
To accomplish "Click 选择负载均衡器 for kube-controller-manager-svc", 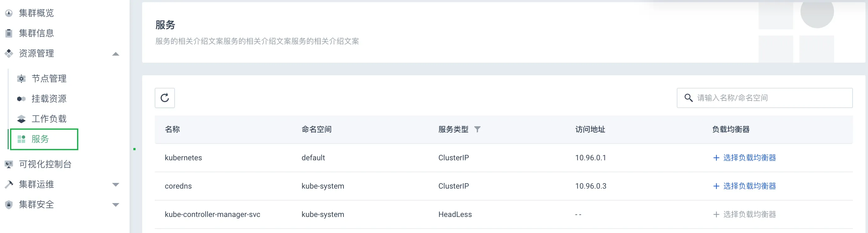I will pyautogui.click(x=750, y=214).
